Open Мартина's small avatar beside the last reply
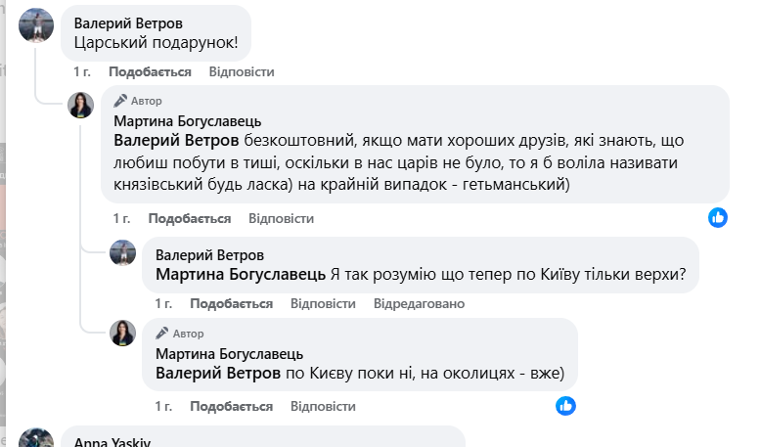This screenshot has height=447, width=762. pyautogui.click(x=122, y=333)
